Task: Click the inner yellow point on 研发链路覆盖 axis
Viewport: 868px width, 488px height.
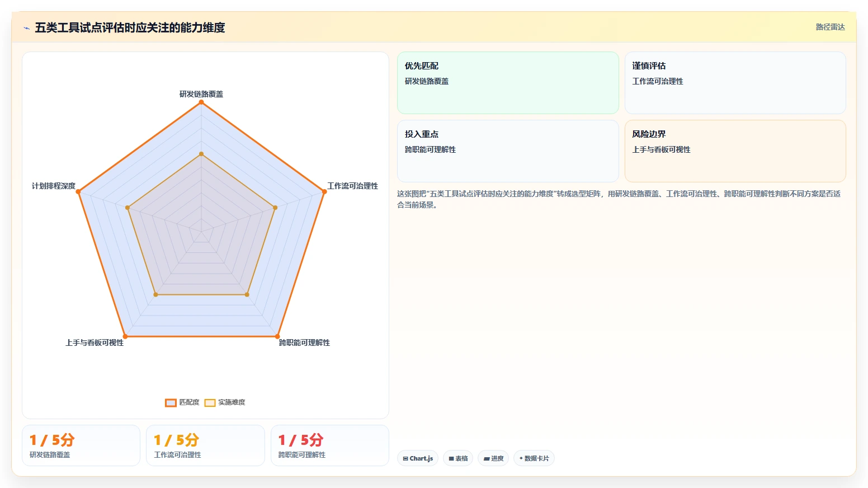Action: (x=201, y=154)
